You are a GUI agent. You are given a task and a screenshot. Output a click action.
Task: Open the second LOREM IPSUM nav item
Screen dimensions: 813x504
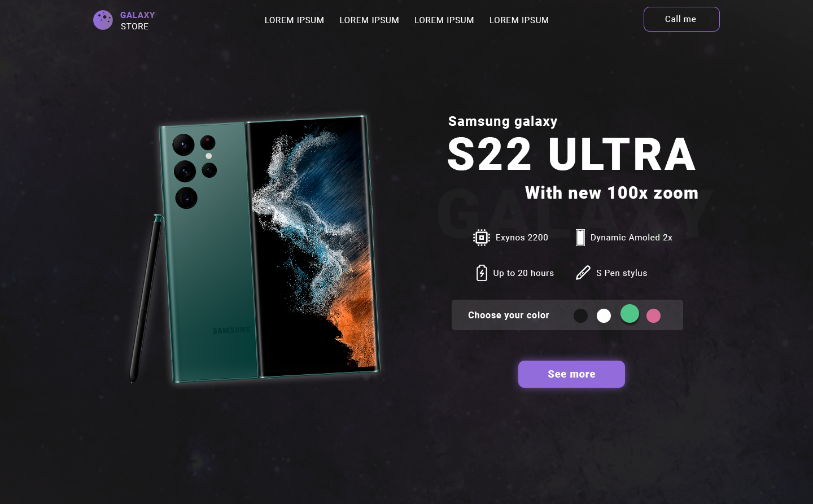coord(369,20)
